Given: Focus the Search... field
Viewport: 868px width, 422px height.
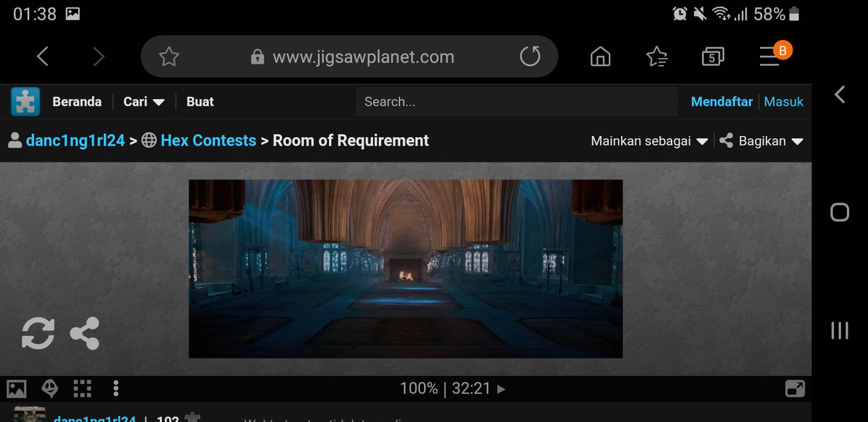Looking at the screenshot, I should (517, 102).
